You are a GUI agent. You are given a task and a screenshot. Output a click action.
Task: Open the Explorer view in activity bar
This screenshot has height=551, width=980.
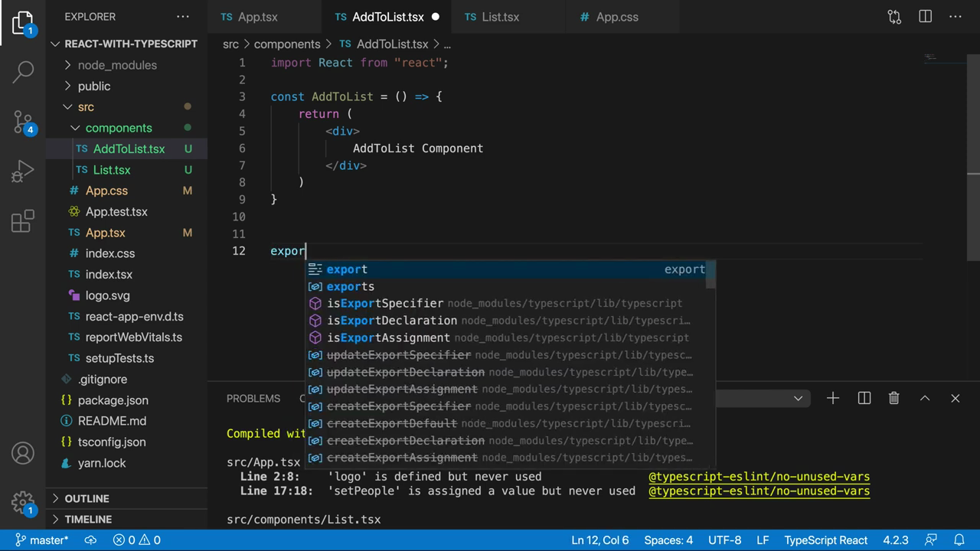click(x=23, y=23)
